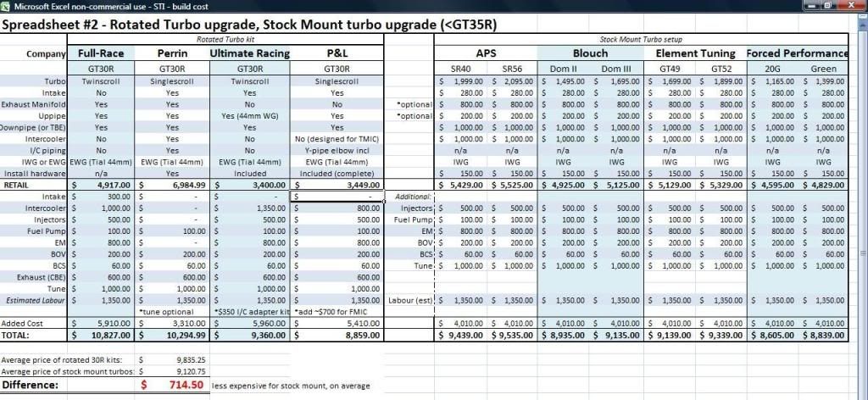The image size is (868, 400).
Task: Select the '*$350 I/C adapter kit' note
Action: click(x=251, y=312)
